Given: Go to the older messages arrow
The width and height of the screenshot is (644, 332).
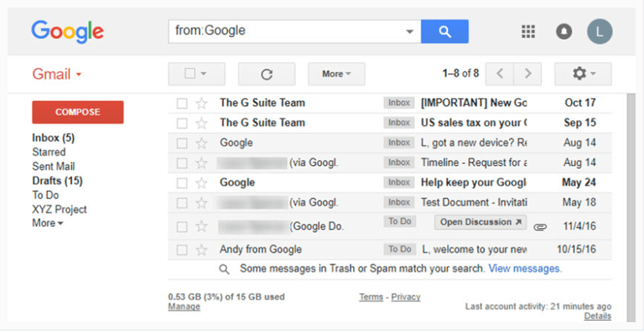Looking at the screenshot, I should [528, 74].
